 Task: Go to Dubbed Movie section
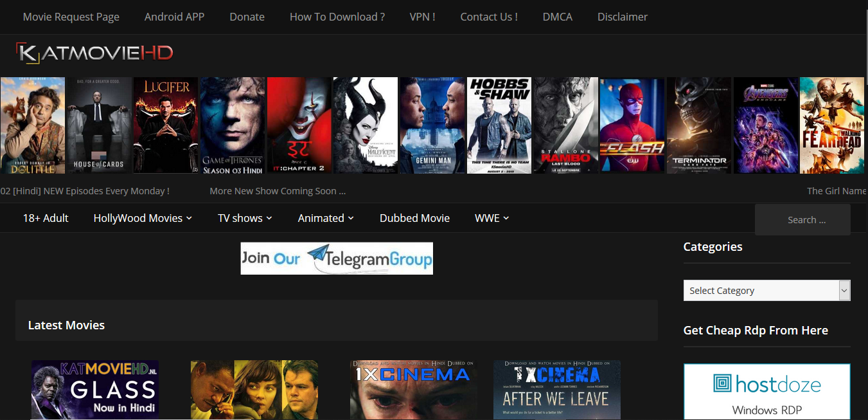pos(414,218)
